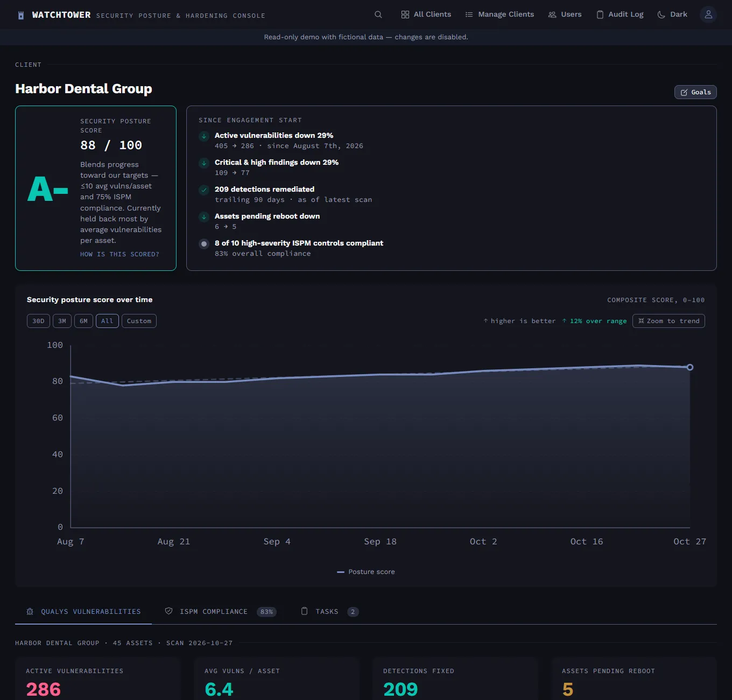Click the down-arrow icon beside Assets pending reboot down

coord(204,217)
